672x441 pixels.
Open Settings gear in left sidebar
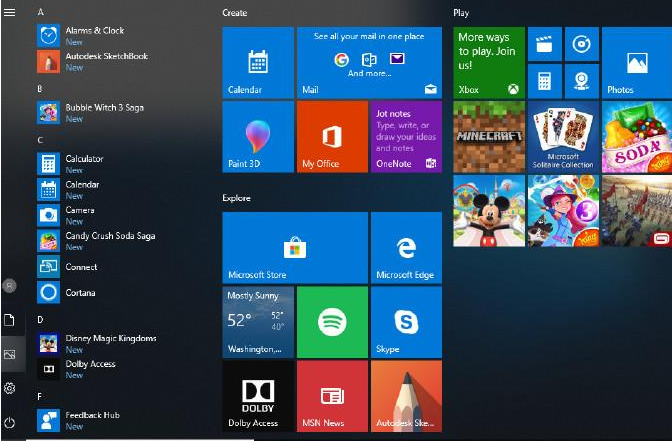click(10, 388)
